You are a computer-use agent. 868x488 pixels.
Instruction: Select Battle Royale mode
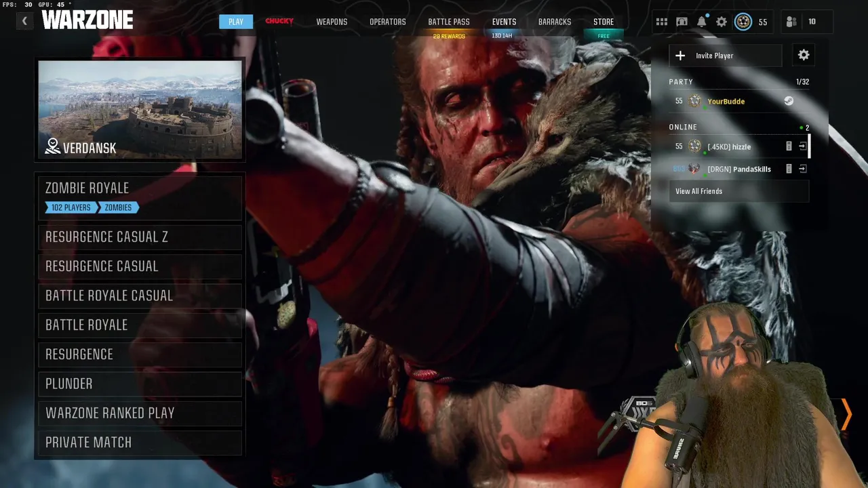(140, 325)
